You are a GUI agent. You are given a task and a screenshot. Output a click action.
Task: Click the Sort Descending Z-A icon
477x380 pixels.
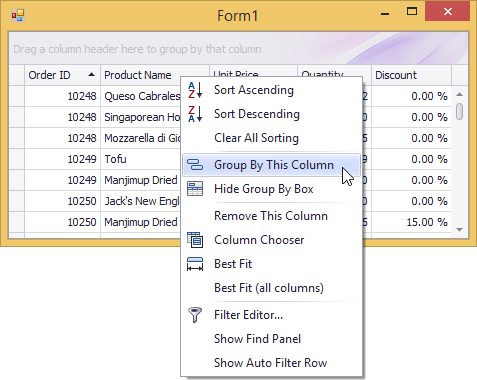[x=195, y=114]
